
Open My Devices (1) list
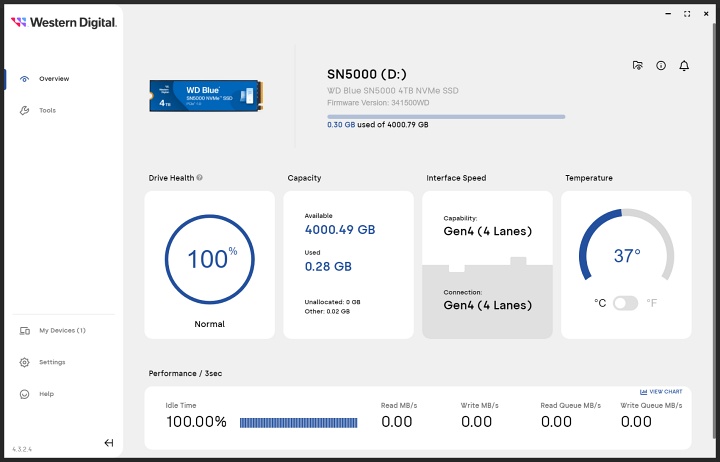click(62, 330)
